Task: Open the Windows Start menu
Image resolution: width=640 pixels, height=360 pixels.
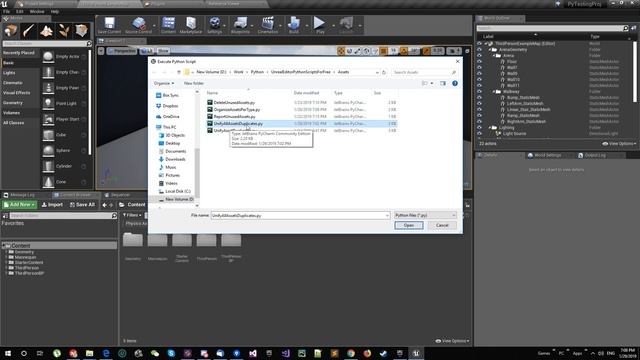Action: tap(8, 353)
